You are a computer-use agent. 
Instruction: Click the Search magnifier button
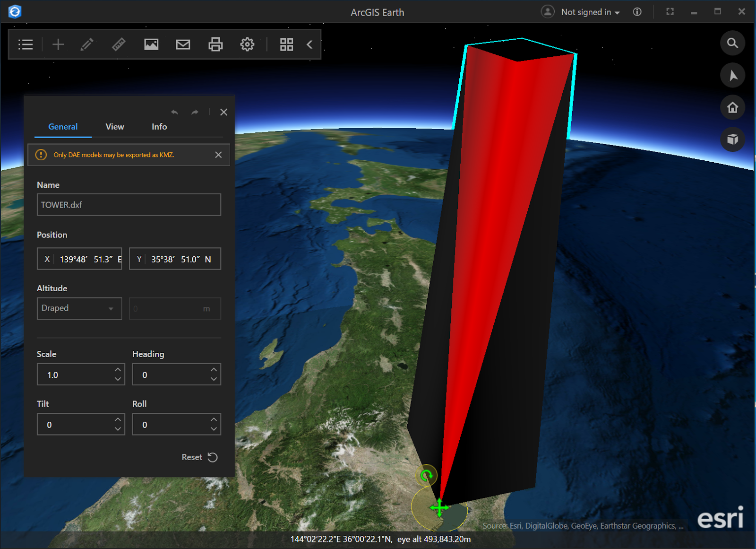[x=732, y=43]
